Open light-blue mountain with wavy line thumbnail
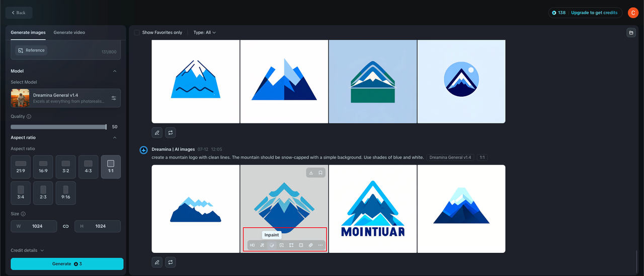 click(196, 81)
